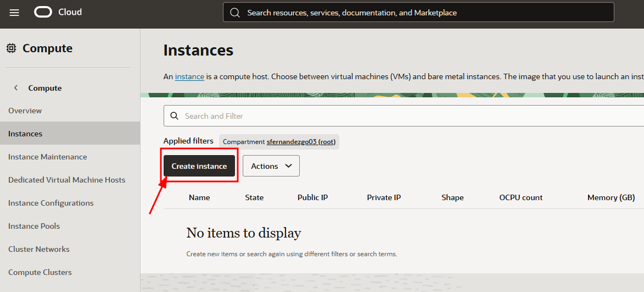Image resolution: width=644 pixels, height=292 pixels.
Task: Click the back chevron beside Compute
Action: point(16,87)
